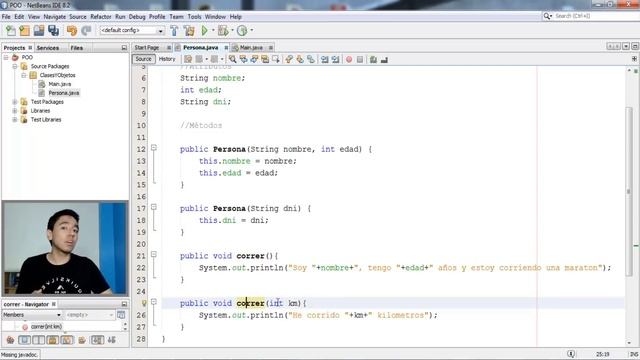Toggle Show Inner Classes filter in Navigator

(x=67, y=340)
